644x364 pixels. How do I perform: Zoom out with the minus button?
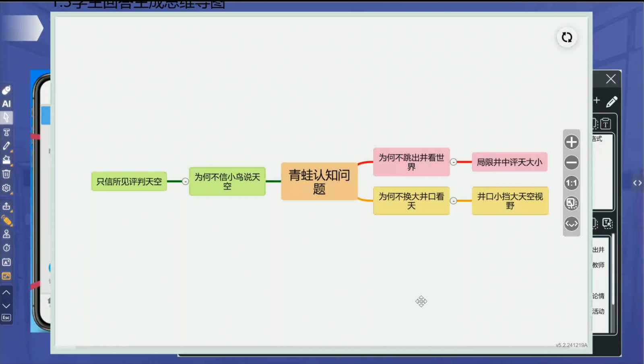(x=571, y=162)
